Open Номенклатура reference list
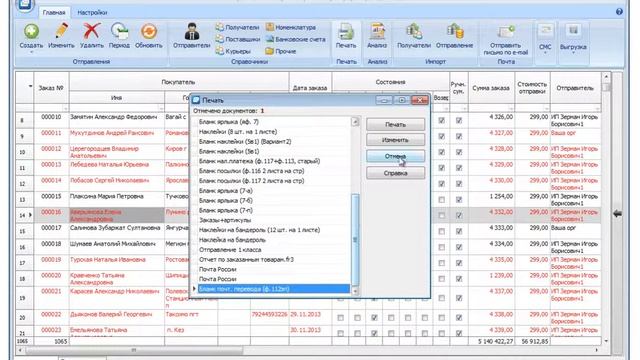The height and width of the screenshot is (360, 640). [x=291, y=27]
